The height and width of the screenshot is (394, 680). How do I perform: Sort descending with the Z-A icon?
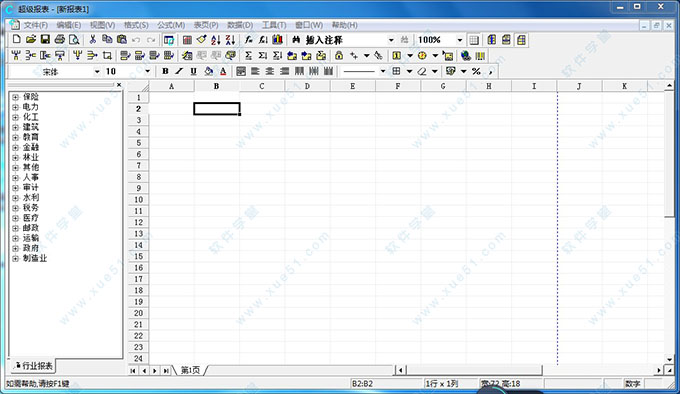230,40
